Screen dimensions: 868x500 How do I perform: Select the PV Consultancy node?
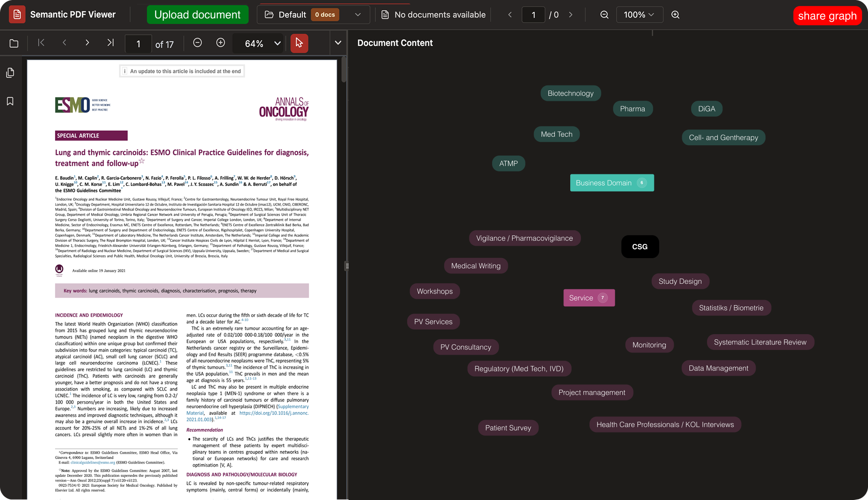(x=466, y=347)
